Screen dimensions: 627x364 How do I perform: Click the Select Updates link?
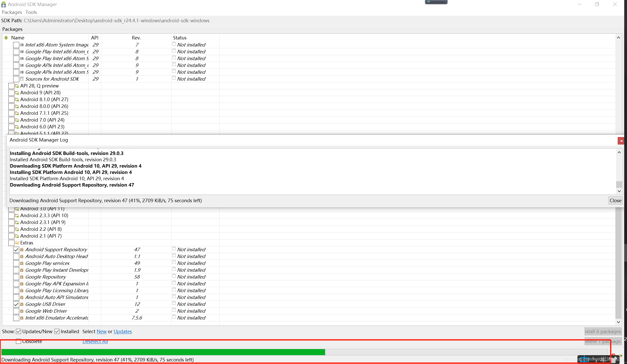[x=123, y=331]
